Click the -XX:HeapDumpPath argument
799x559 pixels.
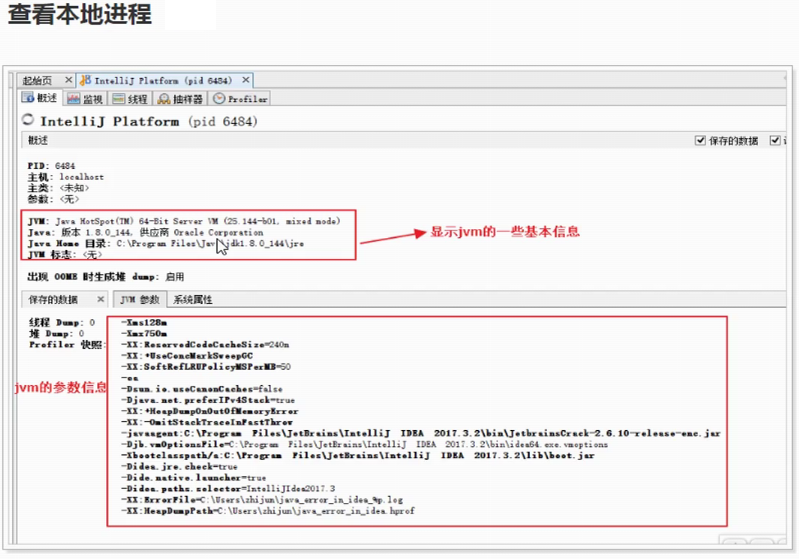(x=268, y=511)
